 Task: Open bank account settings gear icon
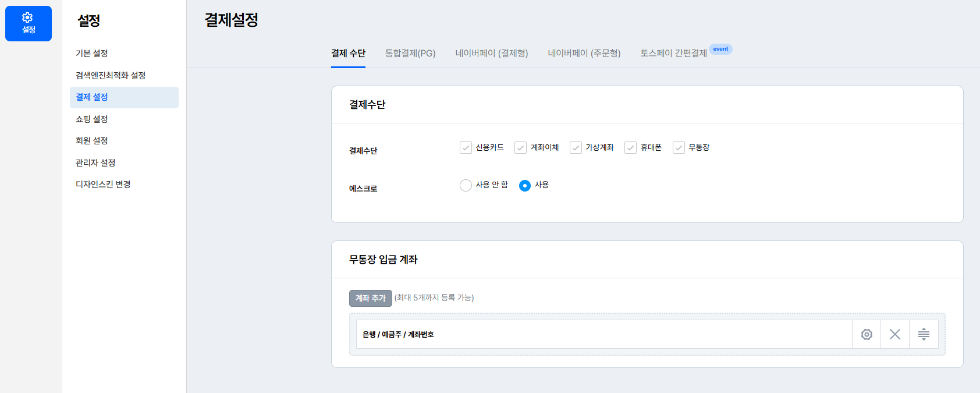[x=867, y=334]
